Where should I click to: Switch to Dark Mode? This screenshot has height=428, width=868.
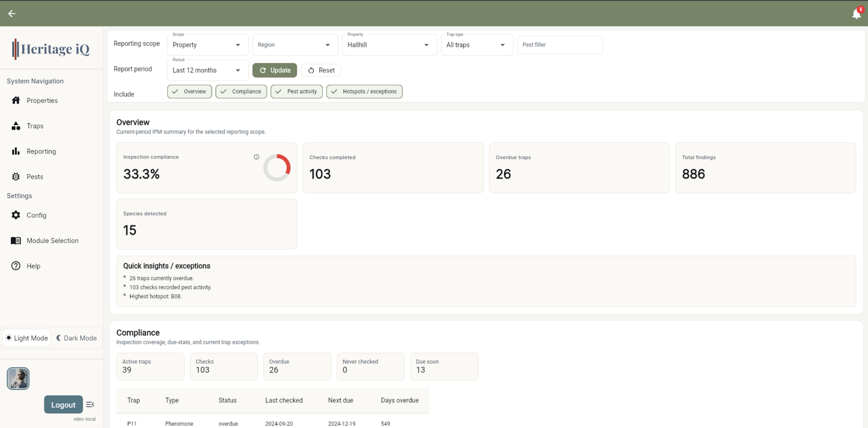77,338
